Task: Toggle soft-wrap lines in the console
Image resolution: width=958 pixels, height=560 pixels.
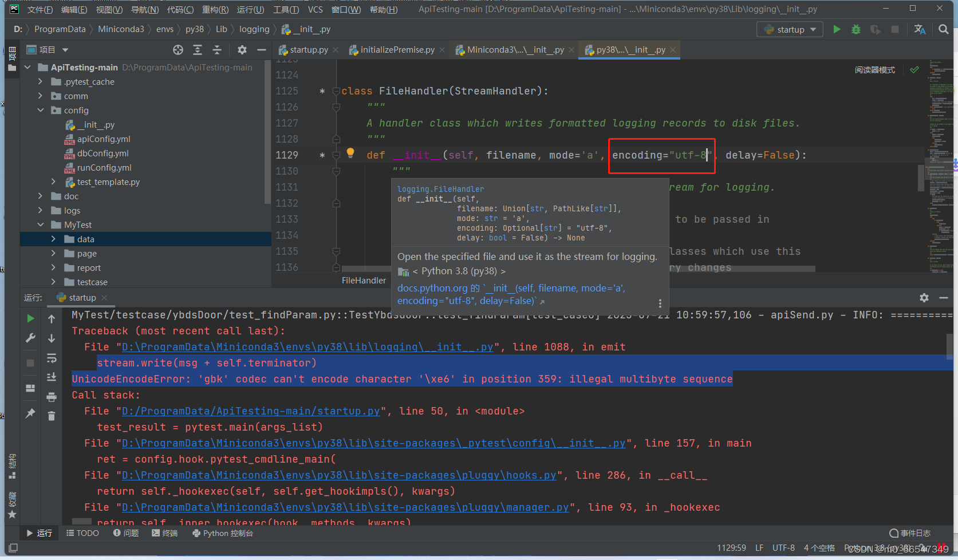Action: [51, 357]
